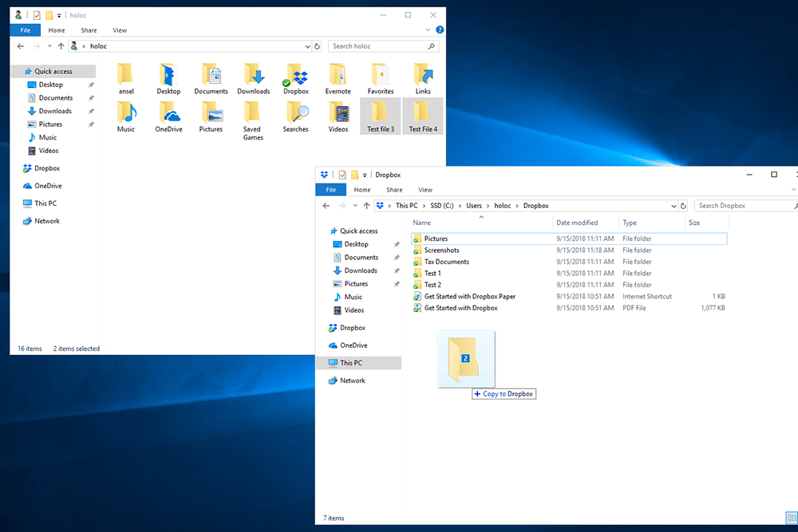Open the Screenshots folder in Dropbox
This screenshot has height=532, width=798.
pos(444,250)
